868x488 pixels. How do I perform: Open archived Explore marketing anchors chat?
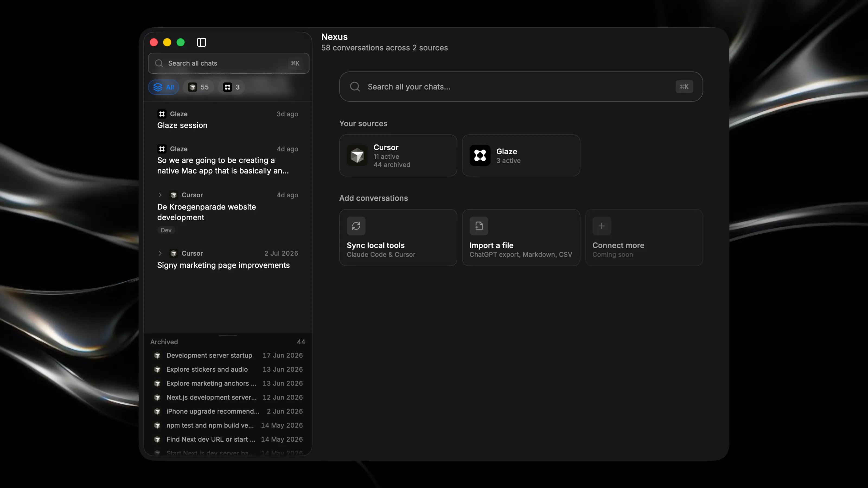point(228,383)
